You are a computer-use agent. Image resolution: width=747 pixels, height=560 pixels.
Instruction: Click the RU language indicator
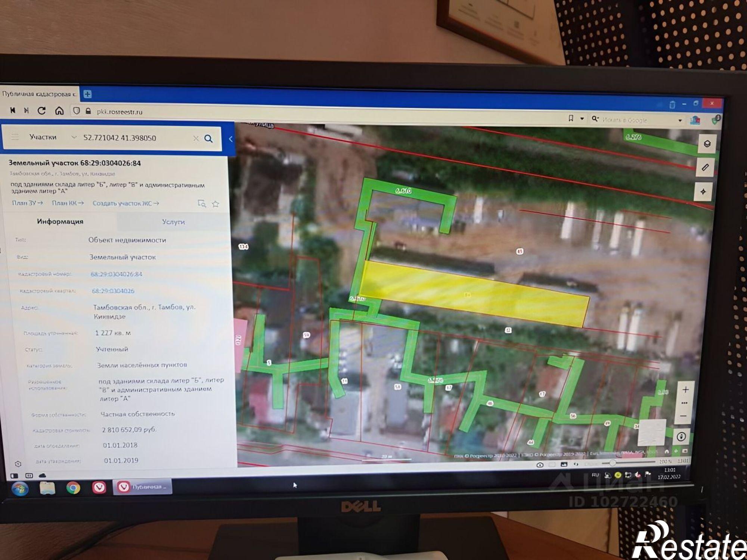pos(595,475)
